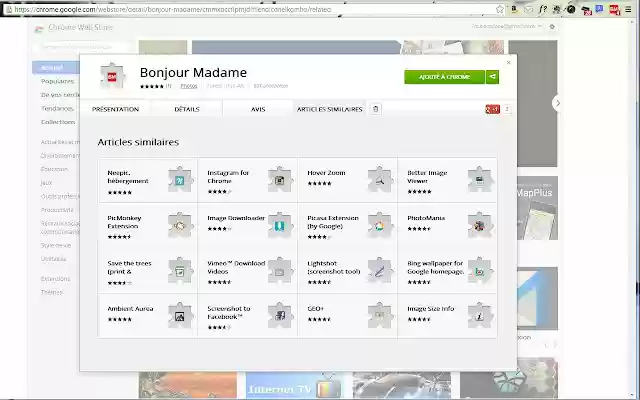Select the ARTICLES SIMILAIRES tab
This screenshot has width=640, height=400.
330,109
